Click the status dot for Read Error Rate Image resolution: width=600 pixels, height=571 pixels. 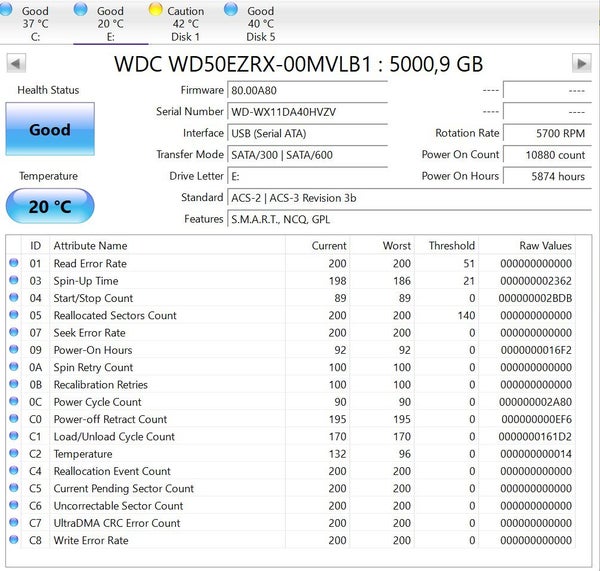point(14,263)
